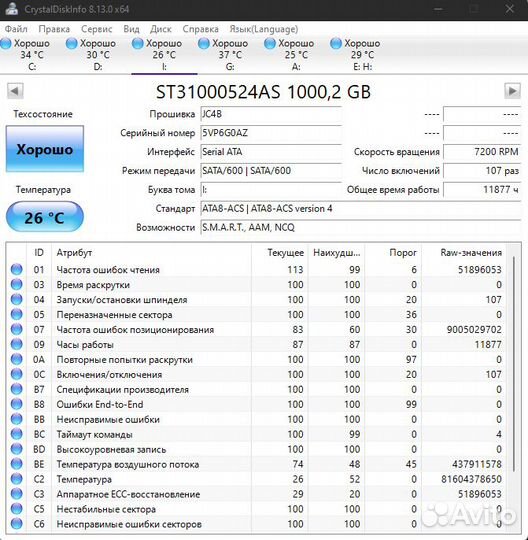Click the Raw-значения column header
The image size is (528, 540).
click(x=464, y=253)
